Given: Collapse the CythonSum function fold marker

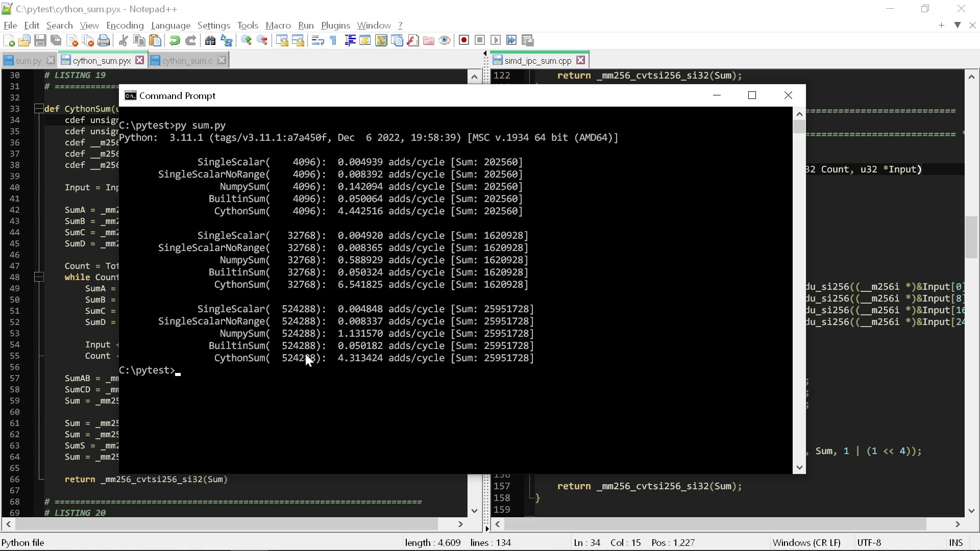Looking at the screenshot, I should [39, 109].
